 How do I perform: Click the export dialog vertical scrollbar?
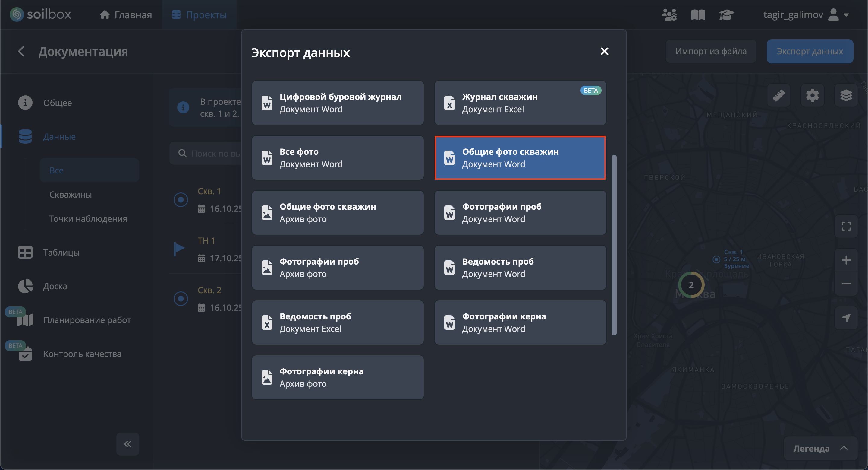[614, 245]
